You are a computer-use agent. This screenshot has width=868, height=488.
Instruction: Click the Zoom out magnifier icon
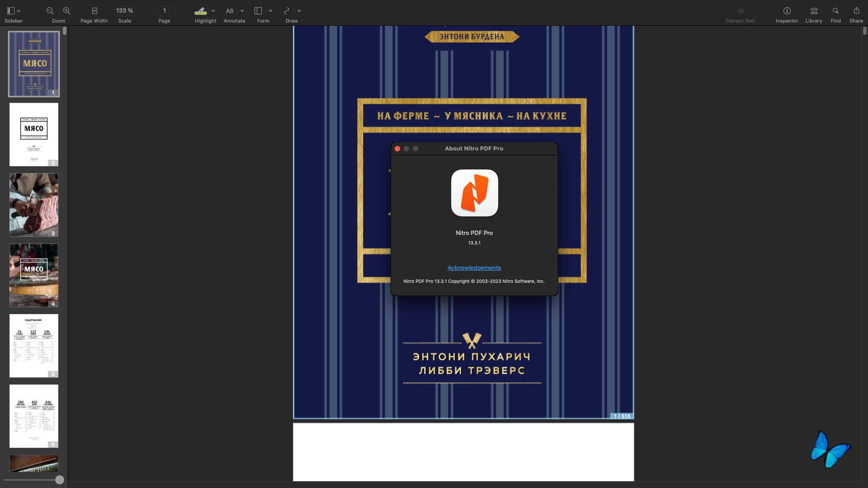tap(50, 11)
